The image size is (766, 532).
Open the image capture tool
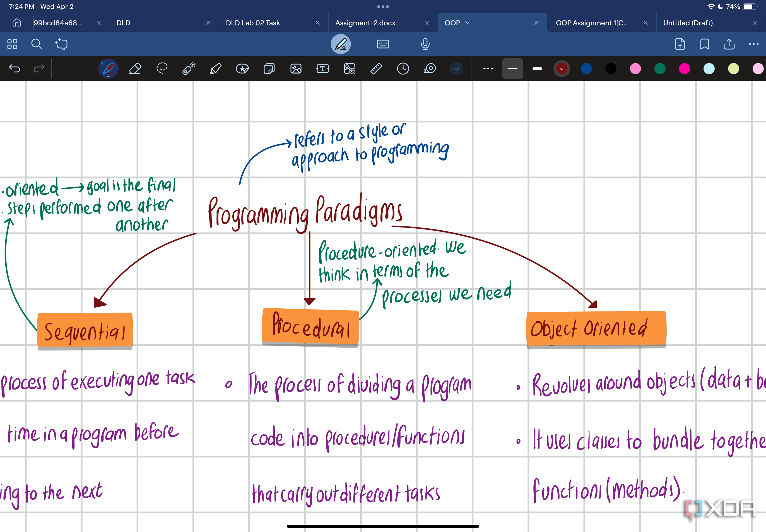(350, 69)
